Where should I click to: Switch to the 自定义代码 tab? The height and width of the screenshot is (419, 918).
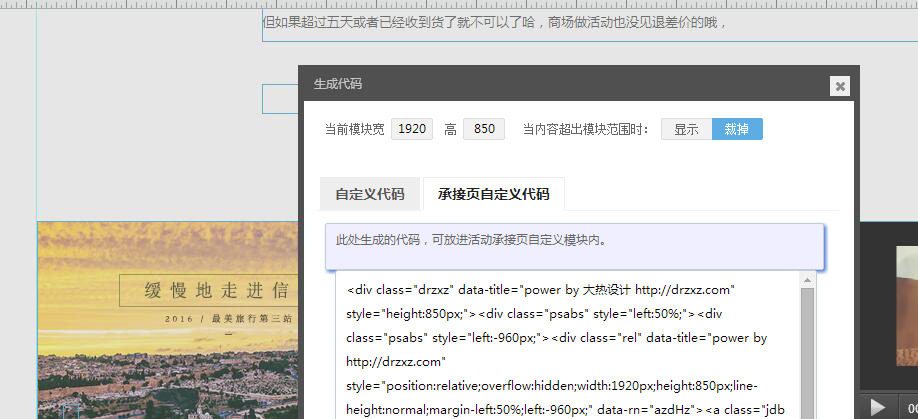pos(369,194)
